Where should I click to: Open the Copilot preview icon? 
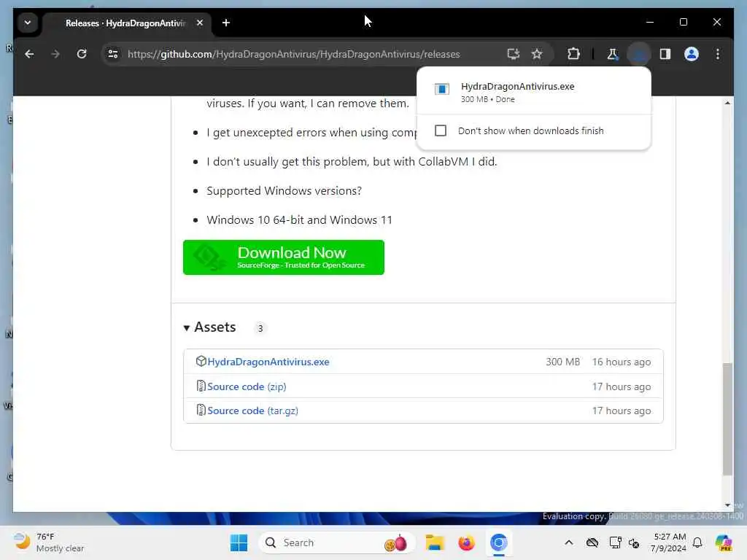pos(724,542)
